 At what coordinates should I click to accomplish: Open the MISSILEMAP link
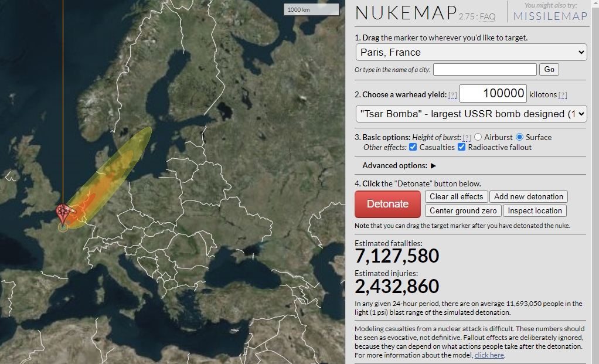(x=550, y=16)
